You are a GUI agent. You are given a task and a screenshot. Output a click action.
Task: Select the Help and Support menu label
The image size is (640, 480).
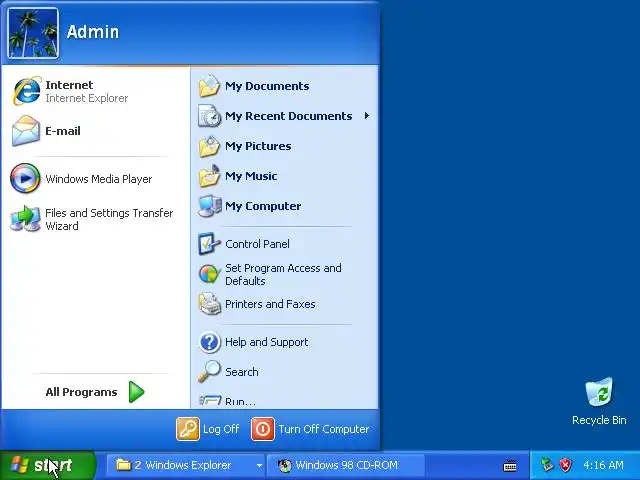pos(267,342)
